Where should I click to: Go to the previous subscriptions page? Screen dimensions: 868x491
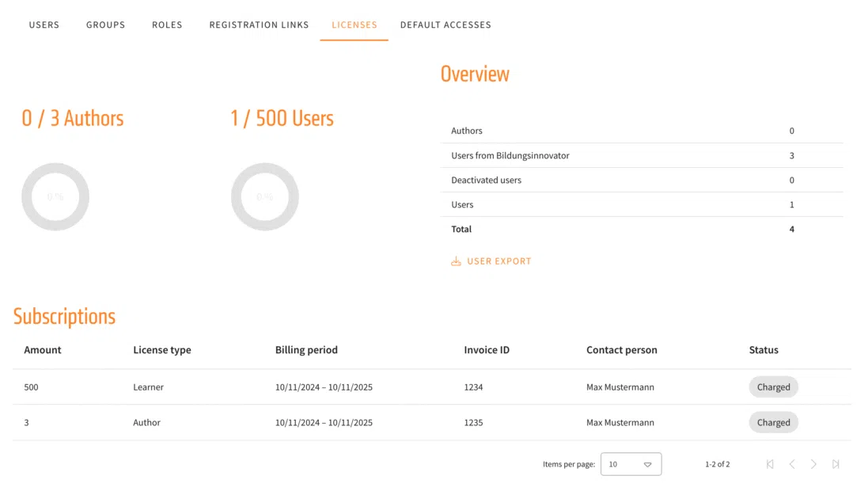pyautogui.click(x=792, y=464)
